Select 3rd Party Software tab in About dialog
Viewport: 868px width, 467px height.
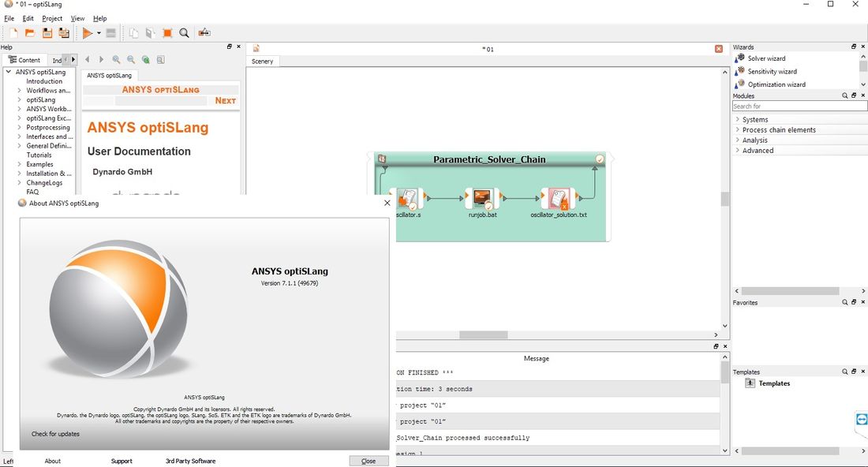(190, 461)
